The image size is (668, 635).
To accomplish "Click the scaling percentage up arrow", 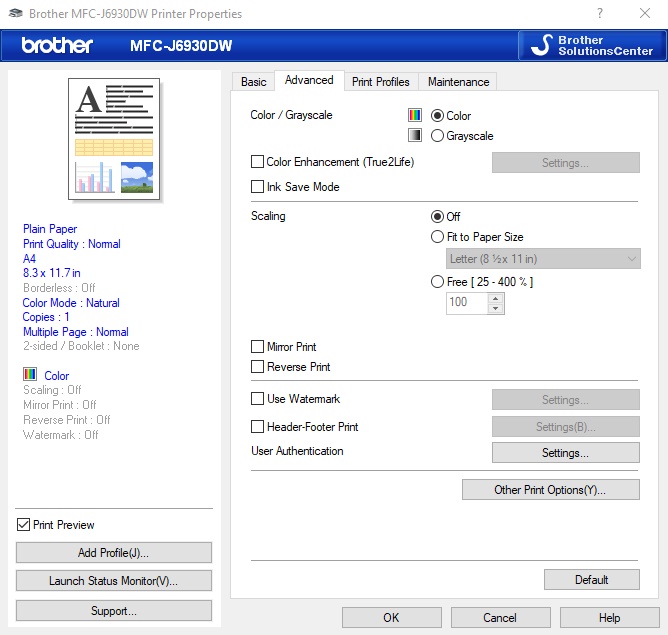I will pos(495,298).
